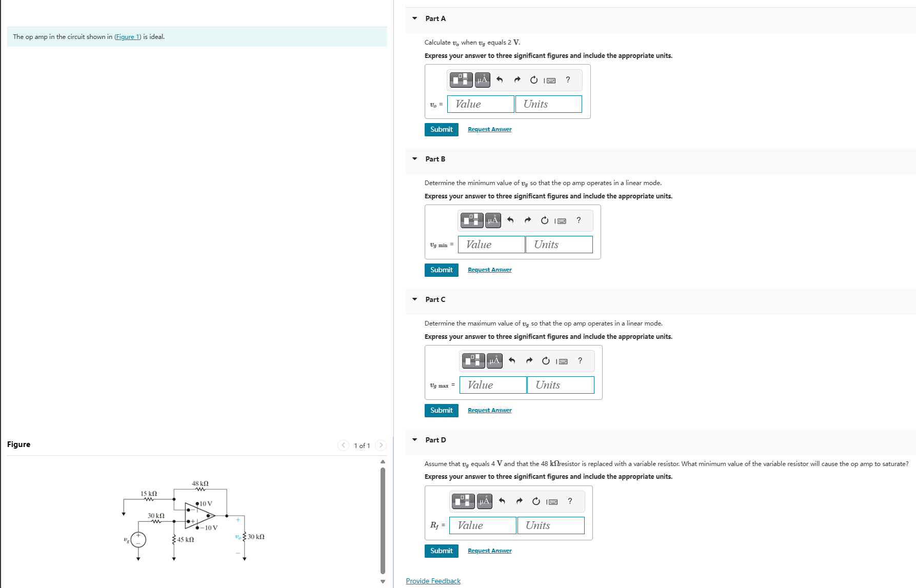This screenshot has width=916, height=588.
Task: Click Request Answer link for Part B
Action: click(490, 270)
